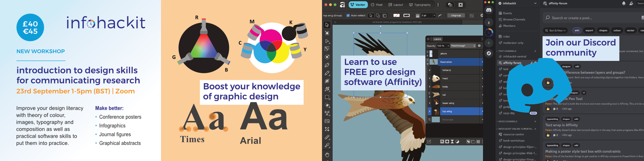Collapse the illustration layer group
The height and width of the screenshot is (161, 644).
pyautogui.click(x=428, y=64)
